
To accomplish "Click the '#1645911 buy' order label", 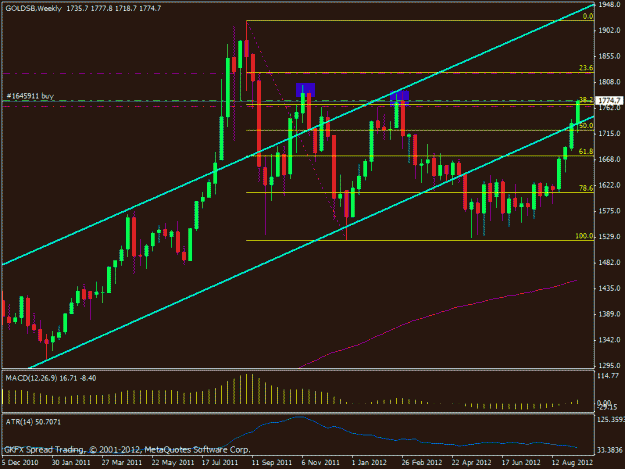I will pyautogui.click(x=30, y=96).
